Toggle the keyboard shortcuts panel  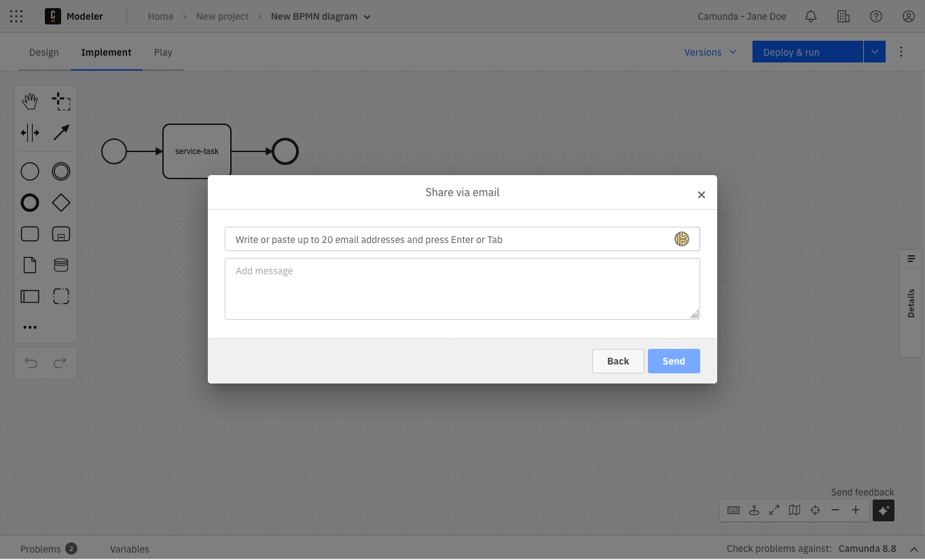[733, 510]
